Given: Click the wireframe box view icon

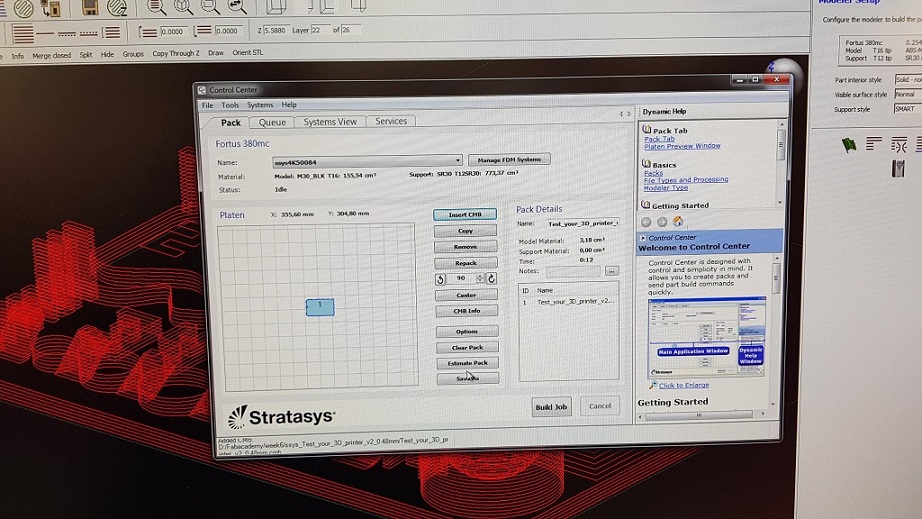Looking at the screenshot, I should (276, 6).
